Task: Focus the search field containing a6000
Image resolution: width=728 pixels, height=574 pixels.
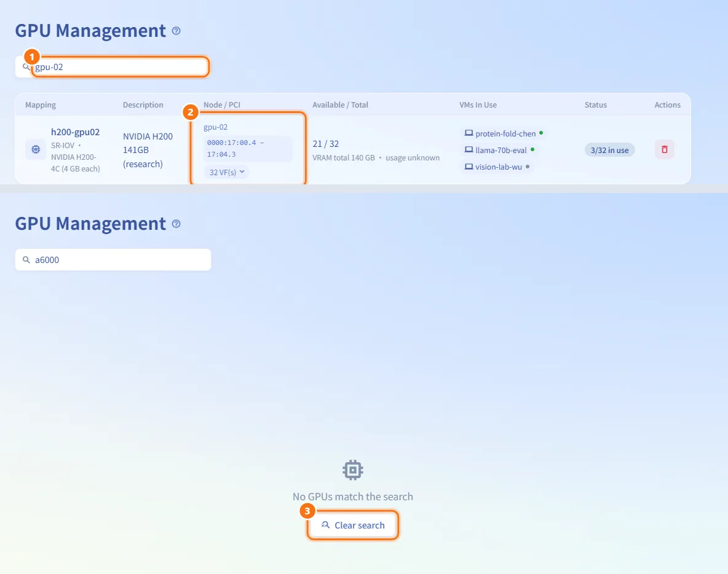Action: pyautogui.click(x=113, y=260)
